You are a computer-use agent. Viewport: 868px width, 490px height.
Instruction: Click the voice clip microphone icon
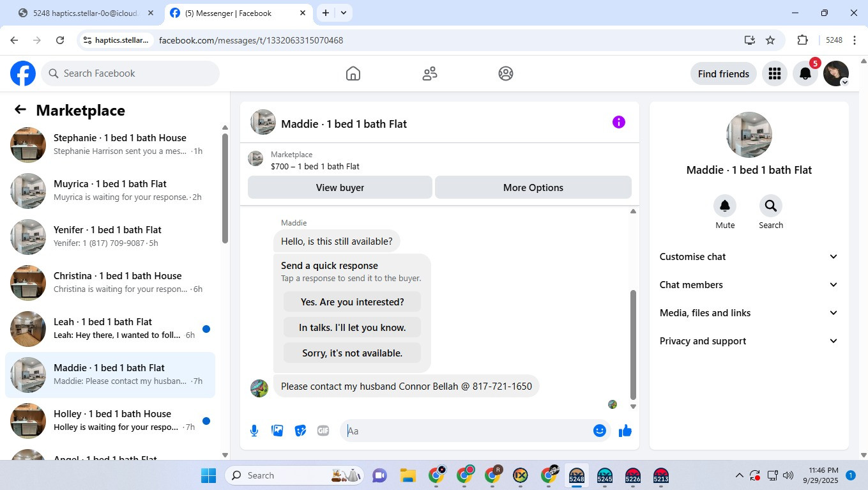click(x=254, y=431)
